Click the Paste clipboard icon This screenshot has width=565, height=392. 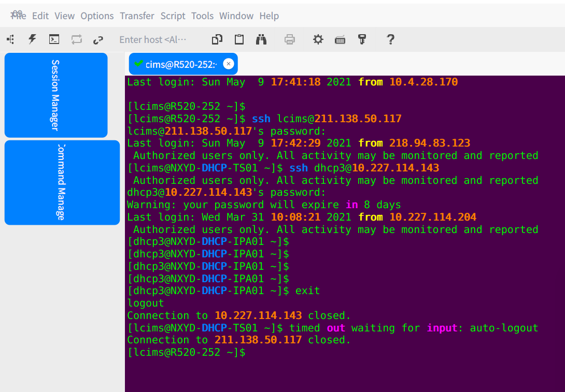point(239,39)
